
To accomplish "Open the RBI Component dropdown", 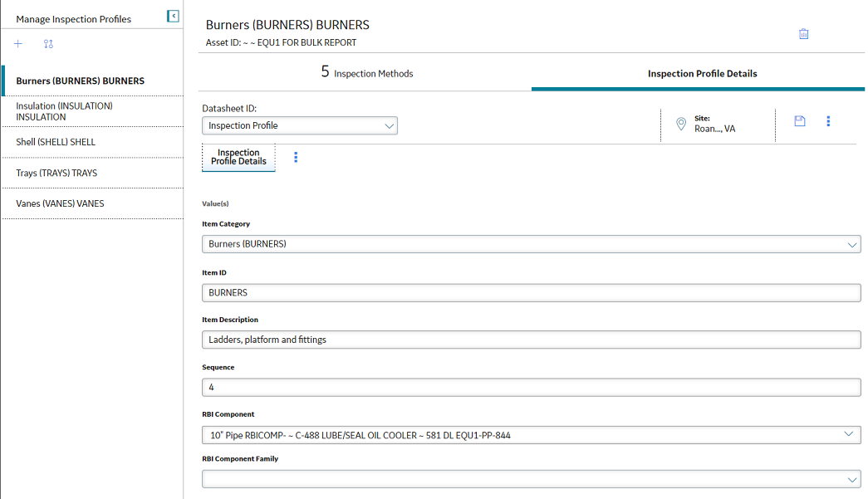I will point(531,435).
